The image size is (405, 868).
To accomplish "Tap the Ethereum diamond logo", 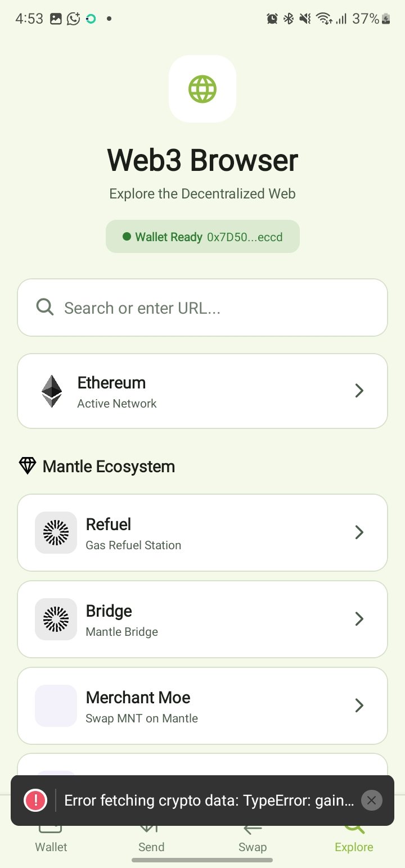I will click(x=52, y=391).
